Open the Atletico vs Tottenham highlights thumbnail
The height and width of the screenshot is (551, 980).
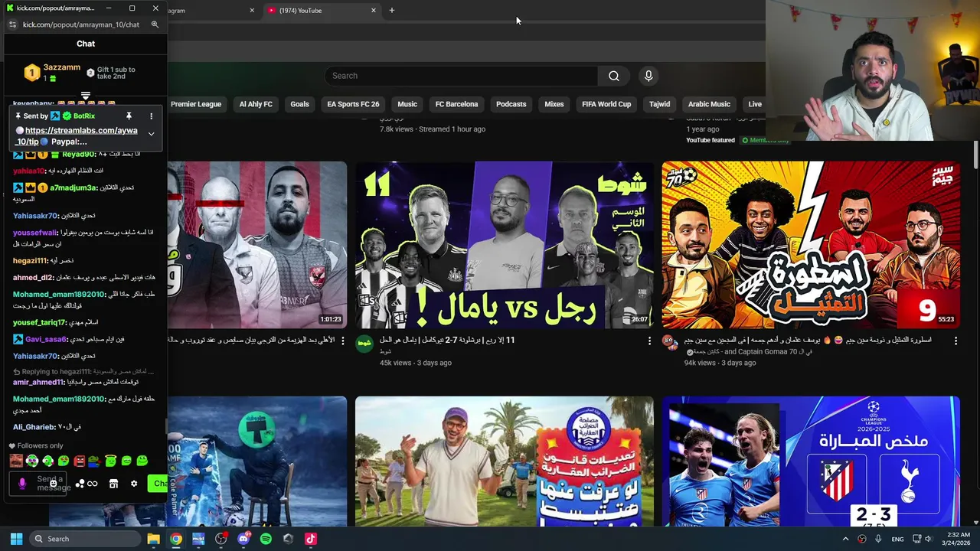[x=811, y=461]
